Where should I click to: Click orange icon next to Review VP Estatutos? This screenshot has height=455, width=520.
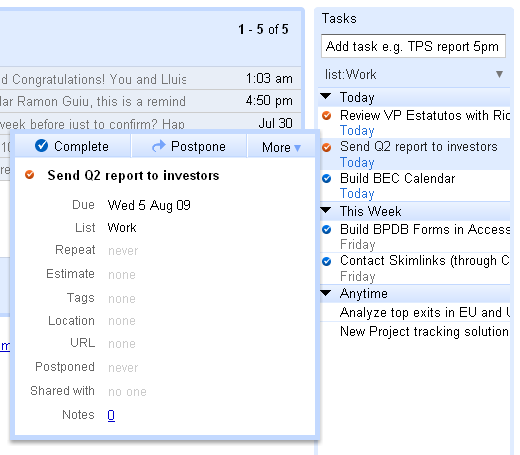tap(327, 116)
